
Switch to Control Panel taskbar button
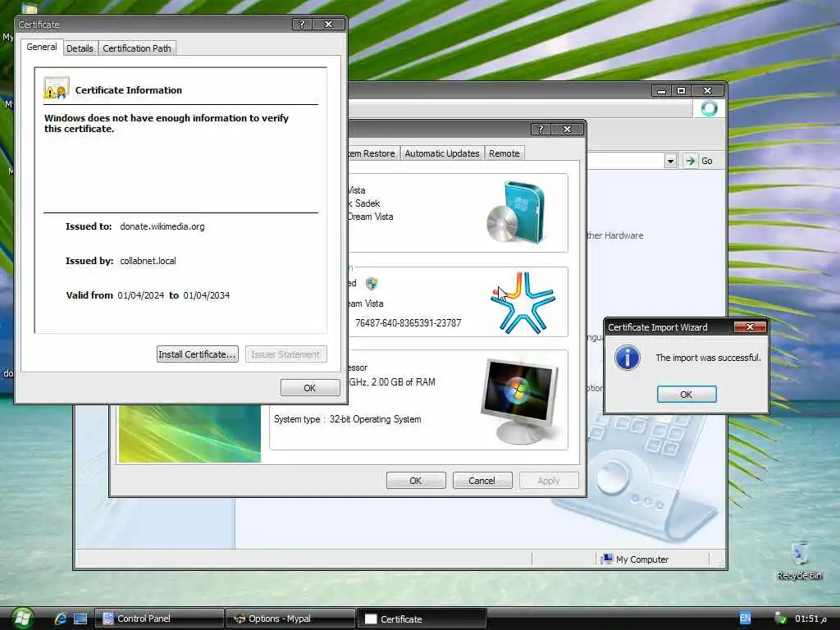(x=159, y=619)
